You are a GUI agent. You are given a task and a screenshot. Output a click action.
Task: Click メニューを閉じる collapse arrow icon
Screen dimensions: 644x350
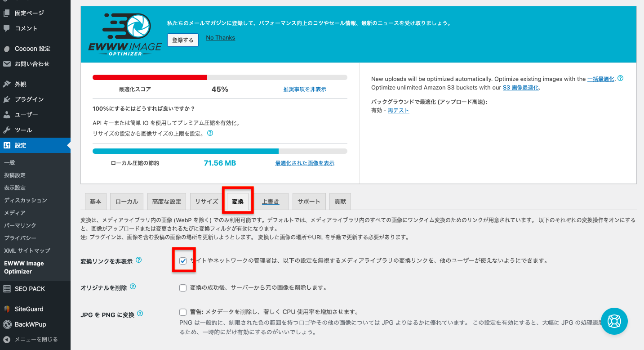(x=7, y=340)
